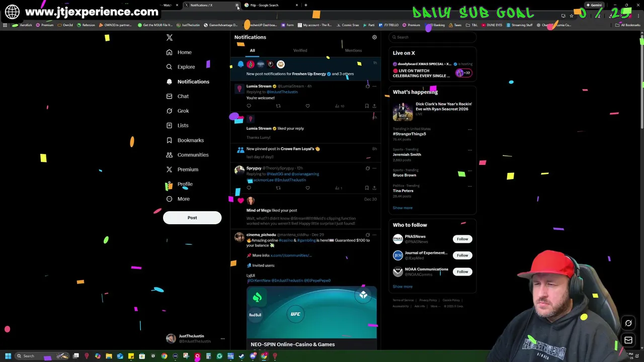The width and height of the screenshot is (644, 362).
Task: Switch to the Mentions tab
Action: point(353,50)
